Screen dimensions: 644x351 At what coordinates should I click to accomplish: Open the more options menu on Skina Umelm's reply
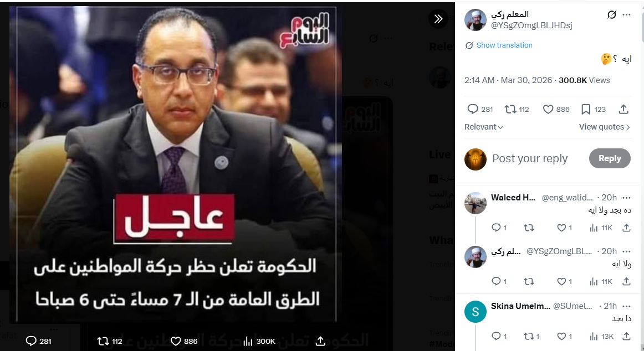[626, 306]
